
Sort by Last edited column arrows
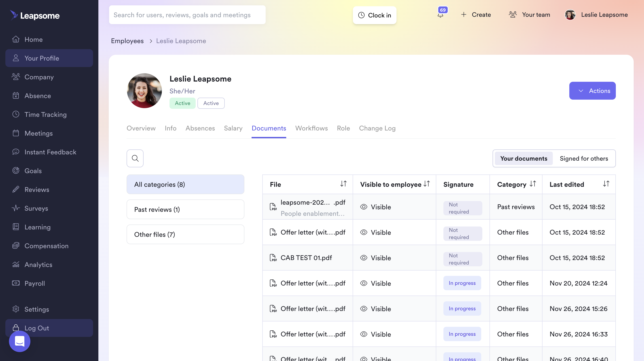(606, 184)
